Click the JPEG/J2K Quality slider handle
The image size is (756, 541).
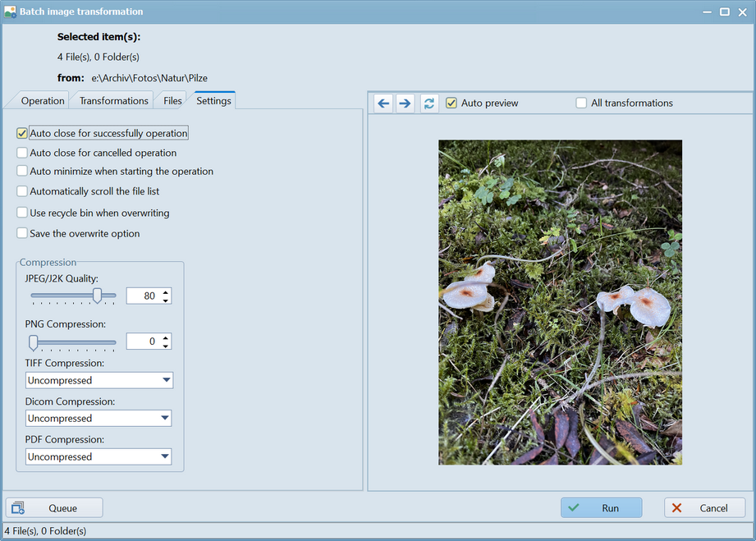(x=97, y=296)
